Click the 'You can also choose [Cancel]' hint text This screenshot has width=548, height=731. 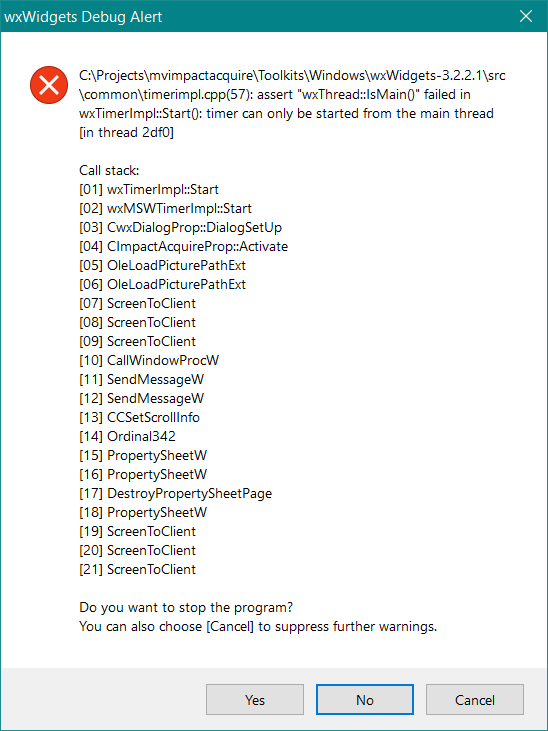(x=258, y=627)
